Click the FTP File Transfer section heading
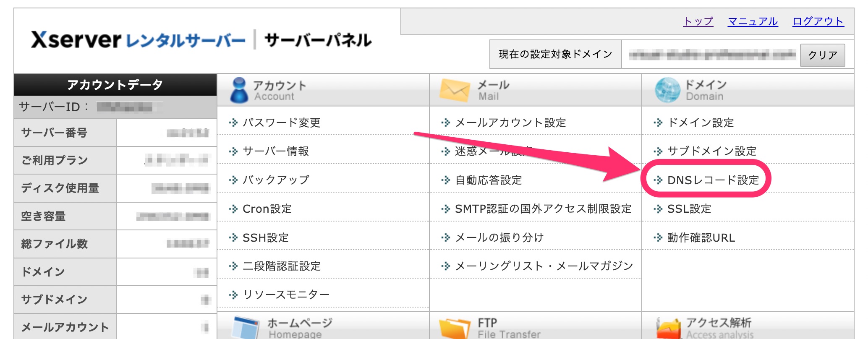Image resolution: width=868 pixels, height=339 pixels. tap(509, 328)
